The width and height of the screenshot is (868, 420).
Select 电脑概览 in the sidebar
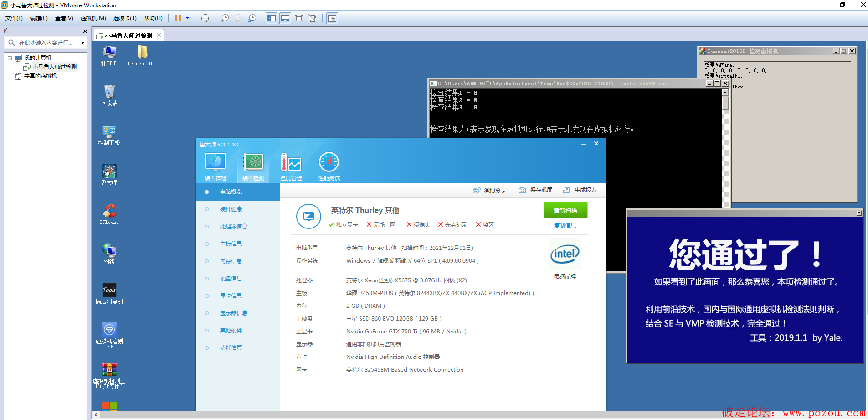(x=238, y=192)
